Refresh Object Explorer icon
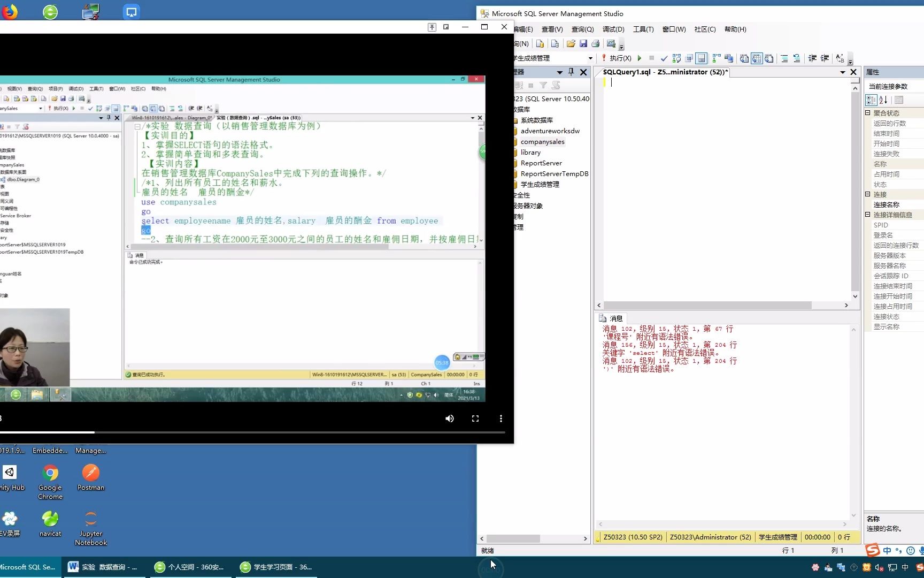Viewport: 924px width, 578px height. pyautogui.click(x=556, y=85)
